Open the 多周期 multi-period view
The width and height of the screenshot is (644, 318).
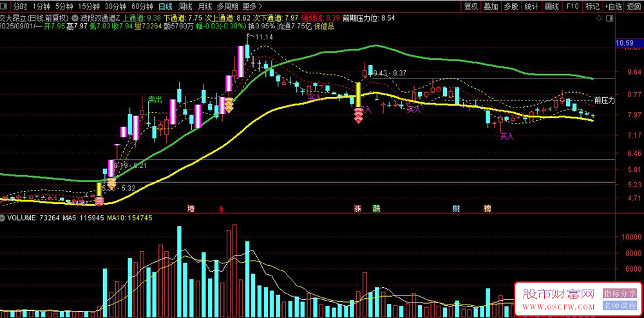click(227, 6)
